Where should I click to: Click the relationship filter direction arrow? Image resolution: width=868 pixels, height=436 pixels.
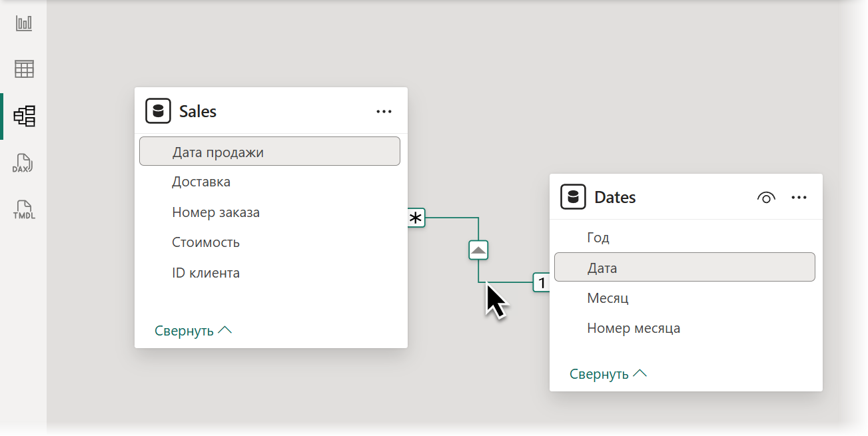[x=479, y=250]
